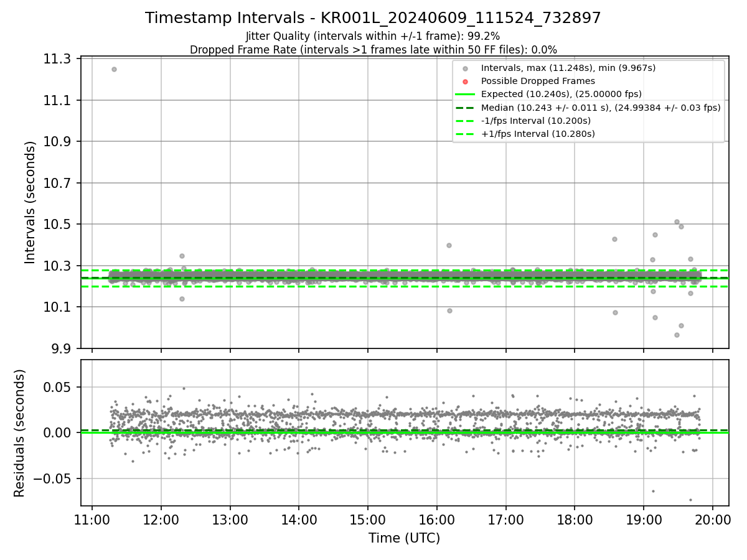Click the 'Intervals (seconds)' y-axis label
The image size is (747, 560).
pos(30,203)
